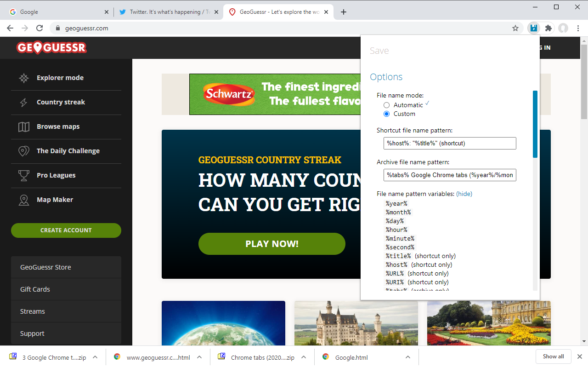The width and height of the screenshot is (588, 368).
Task: Select the Automatic file name mode
Action: (386, 105)
